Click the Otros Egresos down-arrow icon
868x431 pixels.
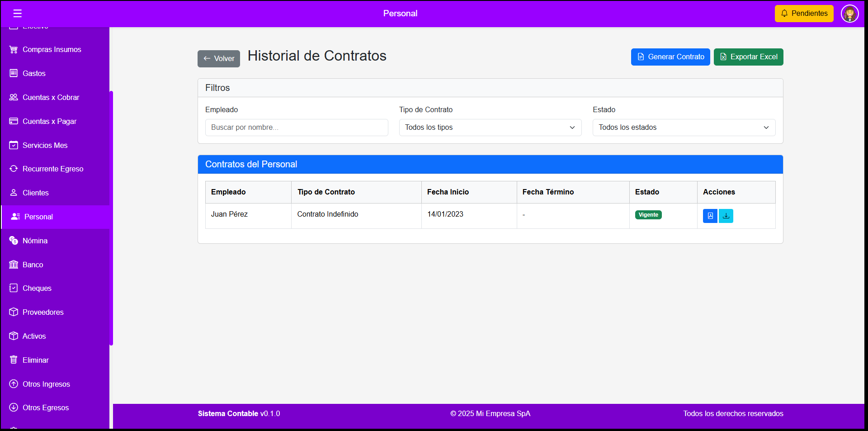pos(14,407)
